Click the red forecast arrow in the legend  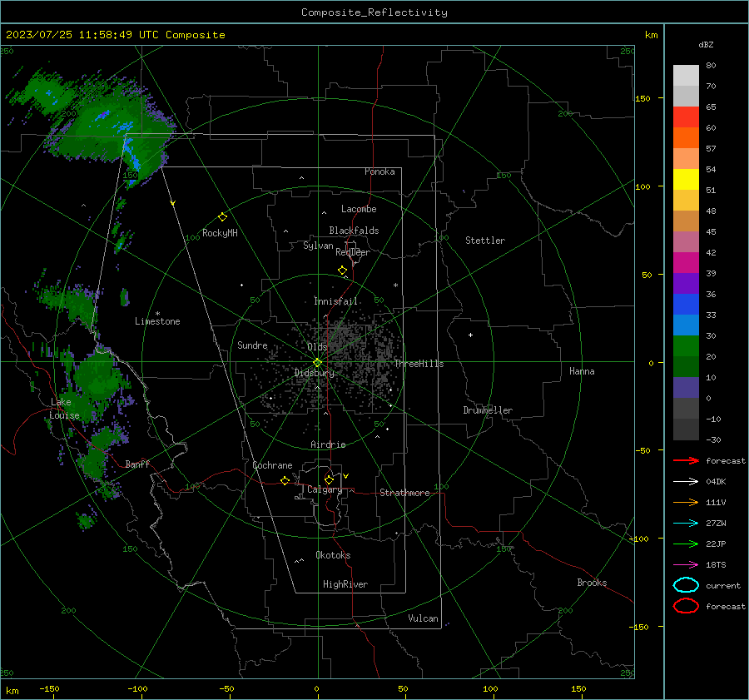686,460
